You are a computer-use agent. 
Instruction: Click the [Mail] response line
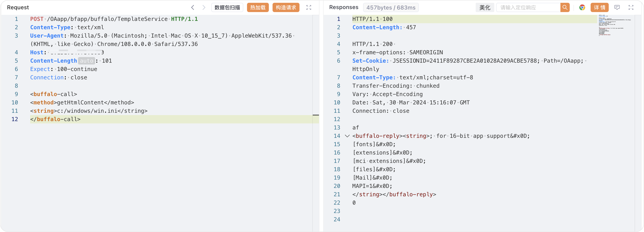pyautogui.click(x=372, y=178)
